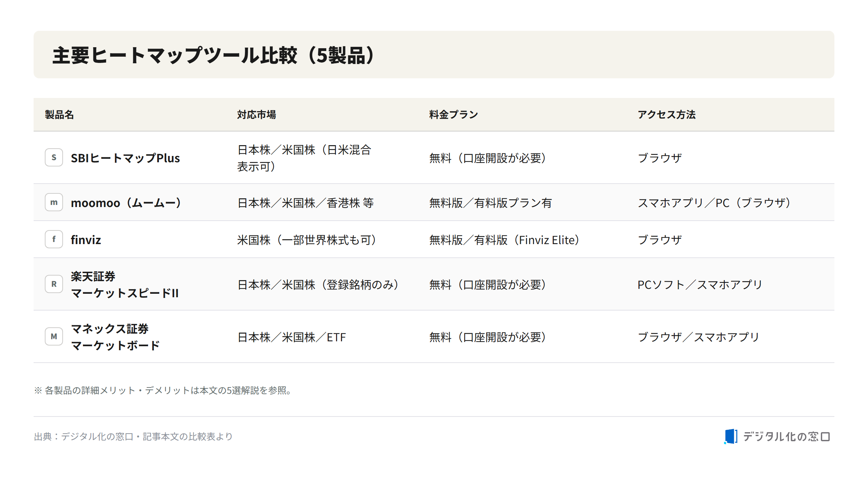The image size is (868, 477).
Task: Click the 対応市場 column header
Action: (257, 115)
